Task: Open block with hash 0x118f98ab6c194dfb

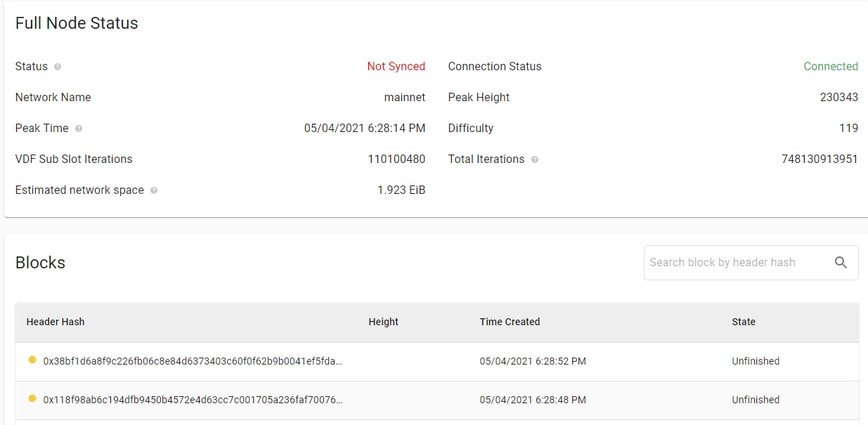Action: pyautogui.click(x=193, y=400)
